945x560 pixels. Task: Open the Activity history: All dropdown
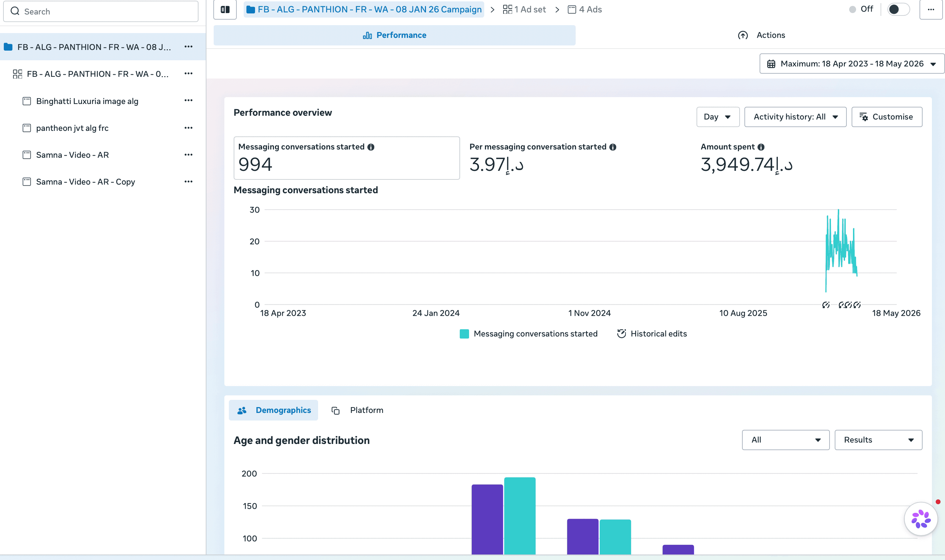click(x=795, y=117)
